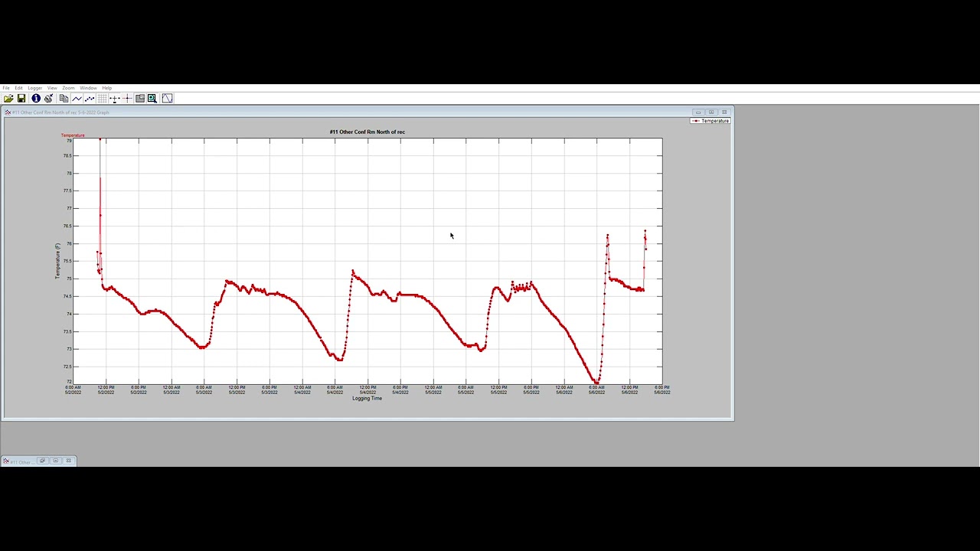980x551 pixels.
Task: Open the Logger menu
Action: [x=35, y=88]
